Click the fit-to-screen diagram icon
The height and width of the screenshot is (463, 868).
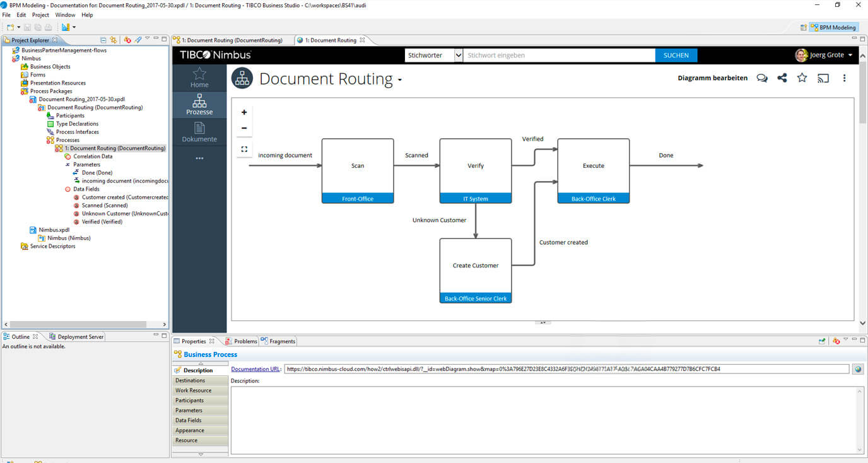[244, 149]
